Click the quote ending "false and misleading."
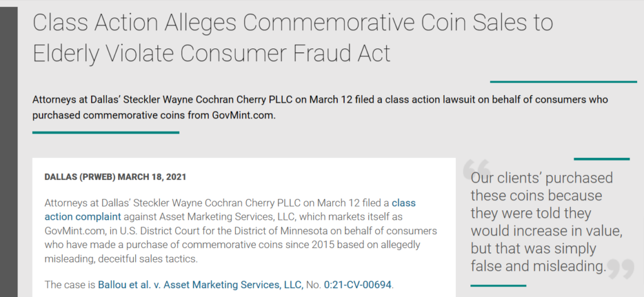 [x=538, y=266]
